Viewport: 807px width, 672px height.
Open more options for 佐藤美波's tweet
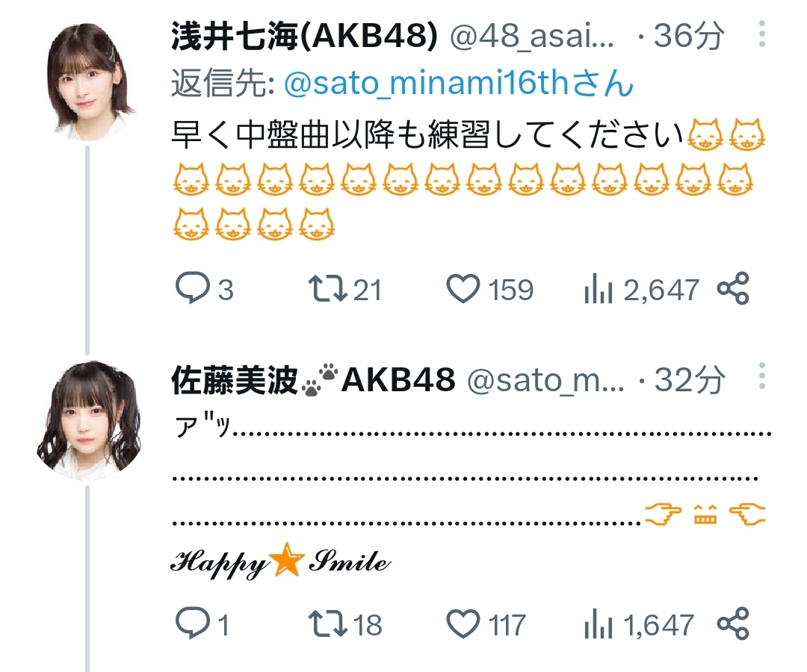coord(762,376)
